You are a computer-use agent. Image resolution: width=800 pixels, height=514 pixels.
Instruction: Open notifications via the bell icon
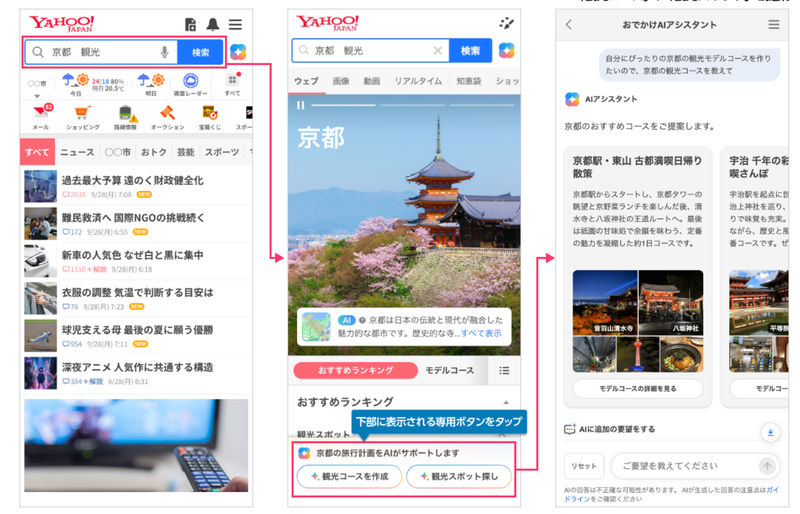[x=213, y=25]
